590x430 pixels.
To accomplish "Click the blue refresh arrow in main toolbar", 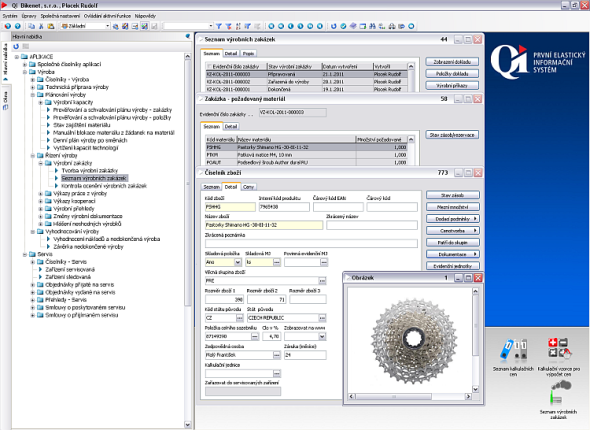I will (x=333, y=26).
